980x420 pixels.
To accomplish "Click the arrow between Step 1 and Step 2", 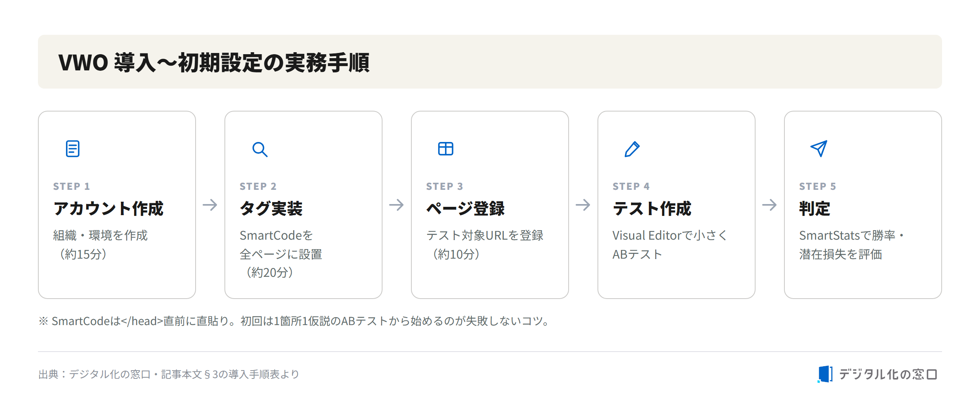I will tap(210, 205).
